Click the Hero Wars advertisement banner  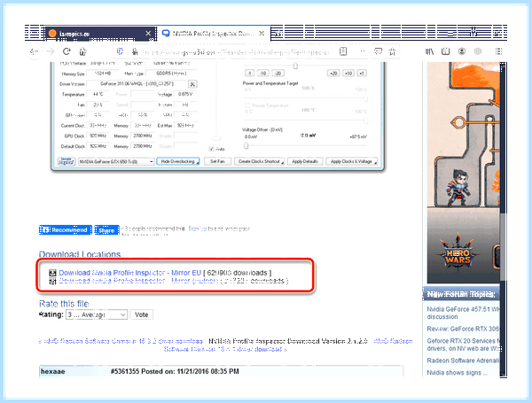pos(463,173)
